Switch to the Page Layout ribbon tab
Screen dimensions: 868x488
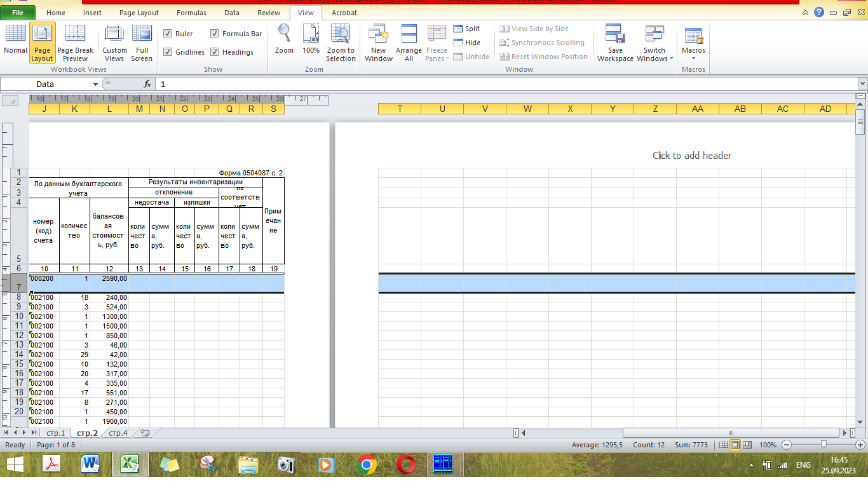139,13
